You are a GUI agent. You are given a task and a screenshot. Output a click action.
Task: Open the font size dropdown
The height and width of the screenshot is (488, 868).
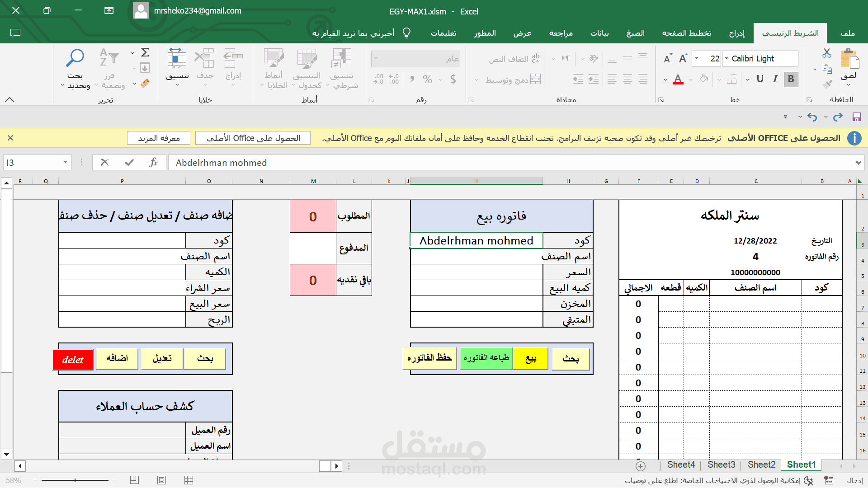tap(697, 59)
